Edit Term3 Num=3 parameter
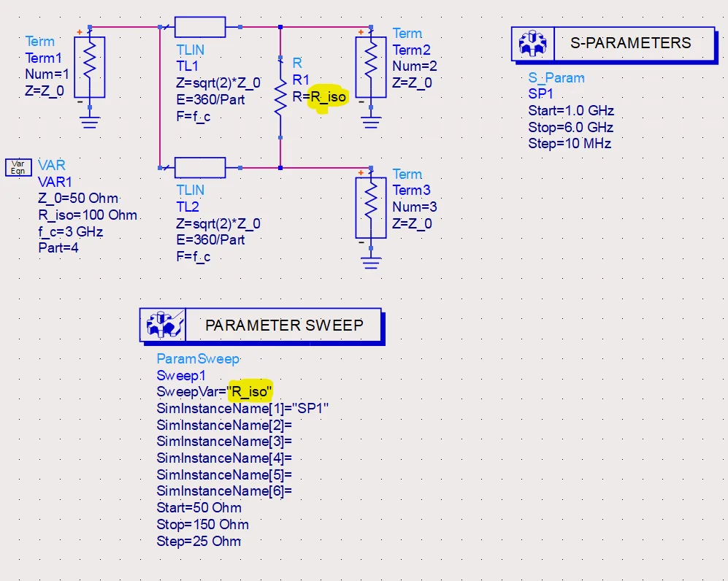Image resolution: width=728 pixels, height=581 pixels. coord(415,207)
